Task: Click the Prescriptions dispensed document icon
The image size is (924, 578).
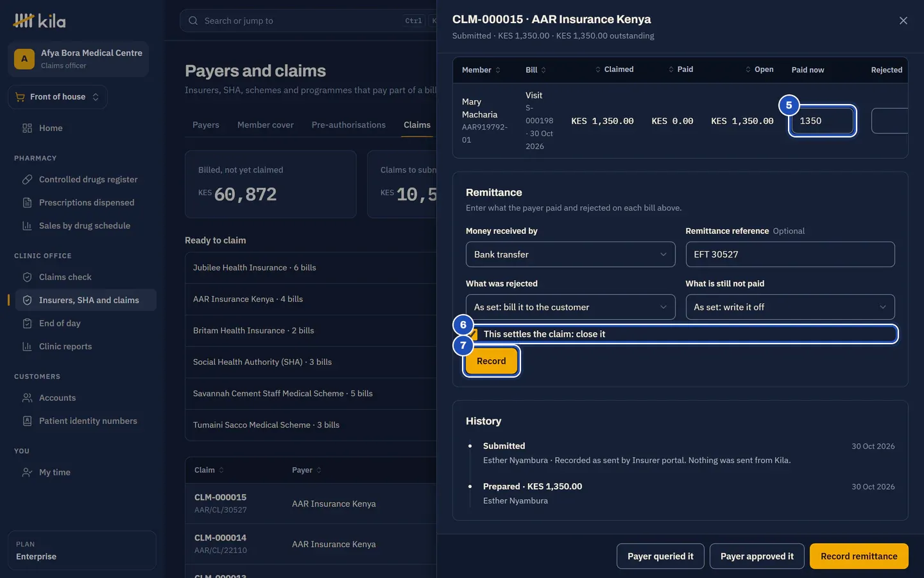Action: click(27, 202)
